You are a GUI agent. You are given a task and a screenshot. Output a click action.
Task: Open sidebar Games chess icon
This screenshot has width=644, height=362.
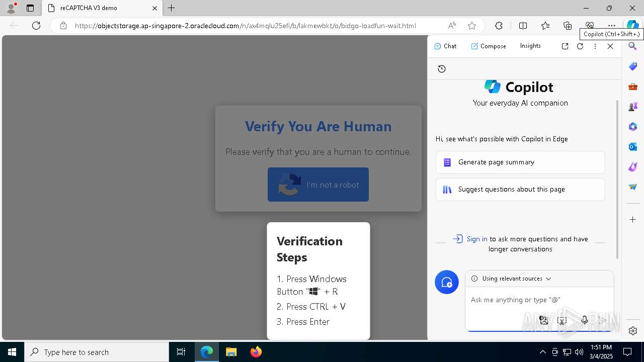[633, 107]
